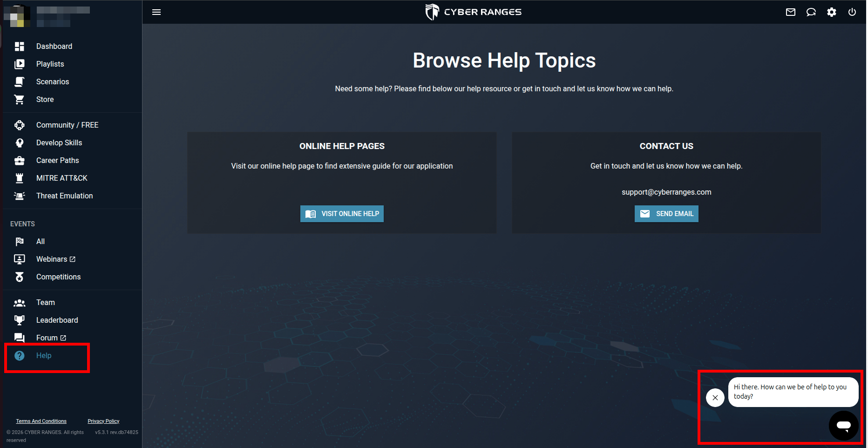868x448 pixels.
Task: Open the chat messages icon in header
Action: [x=811, y=12]
